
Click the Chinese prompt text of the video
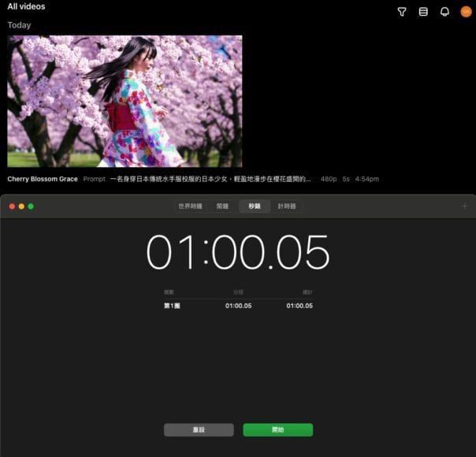click(210, 180)
